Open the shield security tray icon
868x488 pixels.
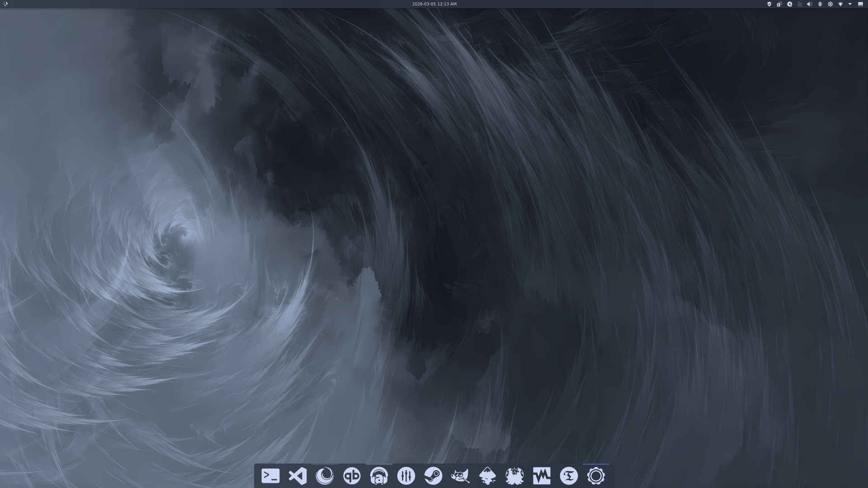click(x=769, y=4)
